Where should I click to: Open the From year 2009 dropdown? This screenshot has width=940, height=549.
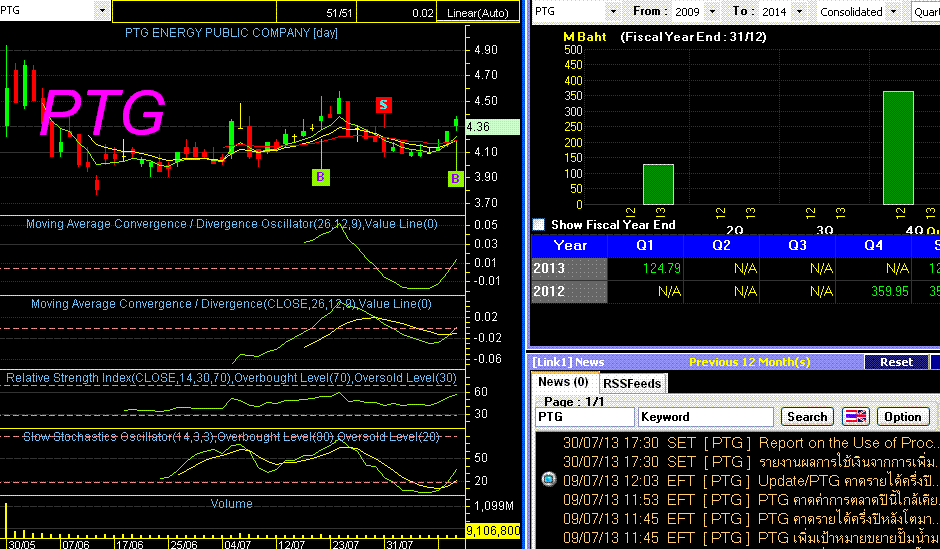point(712,11)
